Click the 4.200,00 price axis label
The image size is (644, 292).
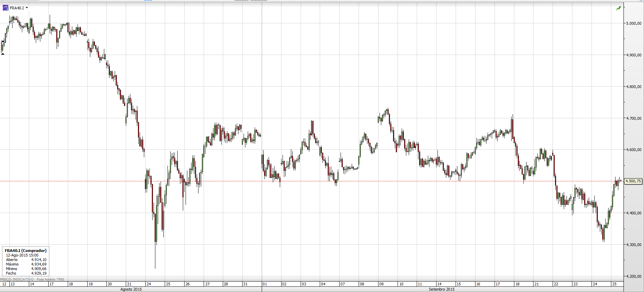click(x=634, y=276)
